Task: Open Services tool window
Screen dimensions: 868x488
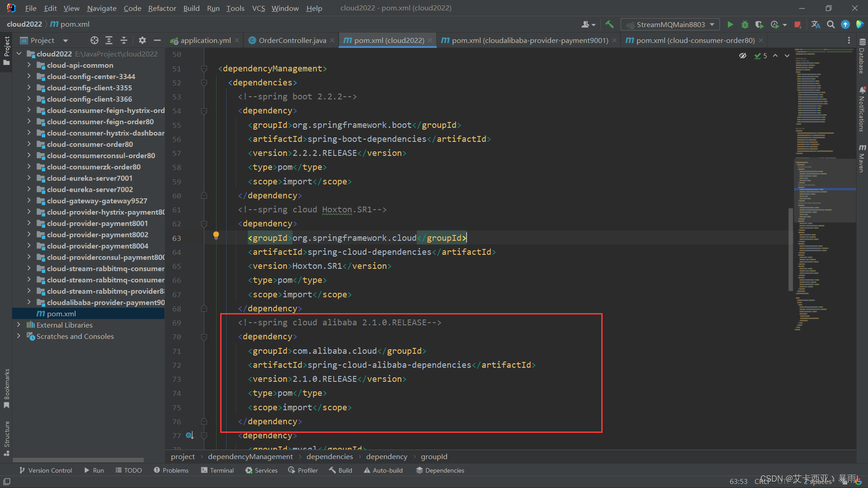Action: [261, 470]
